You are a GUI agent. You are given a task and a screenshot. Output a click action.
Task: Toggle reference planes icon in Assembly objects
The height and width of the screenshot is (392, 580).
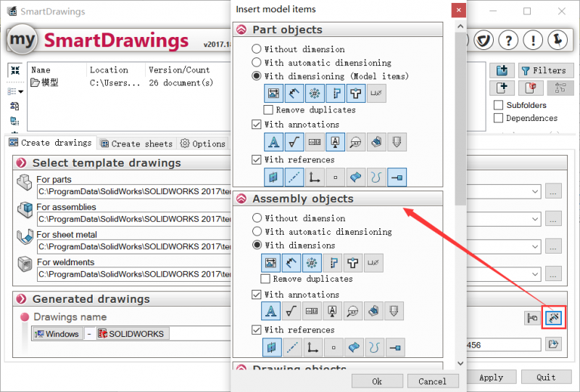[x=271, y=347]
